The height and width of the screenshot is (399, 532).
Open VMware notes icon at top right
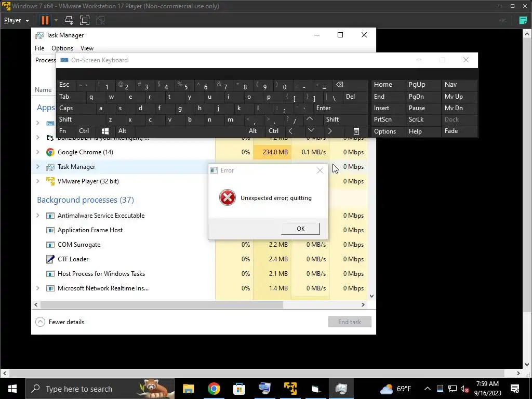click(x=523, y=20)
